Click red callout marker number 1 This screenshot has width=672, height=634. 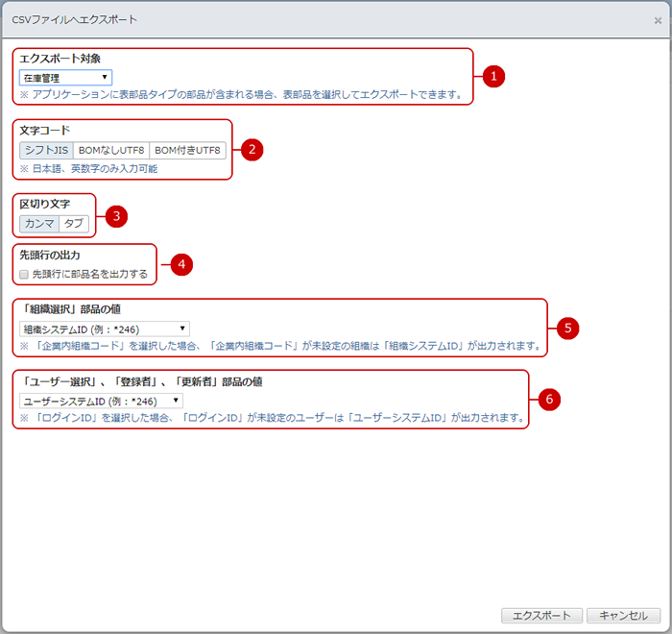(x=493, y=77)
